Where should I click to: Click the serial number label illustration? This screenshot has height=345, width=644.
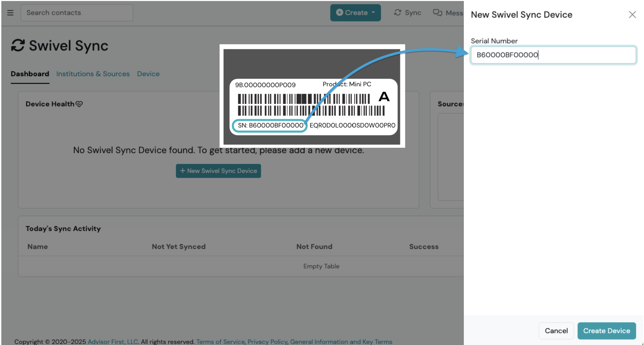click(312, 96)
